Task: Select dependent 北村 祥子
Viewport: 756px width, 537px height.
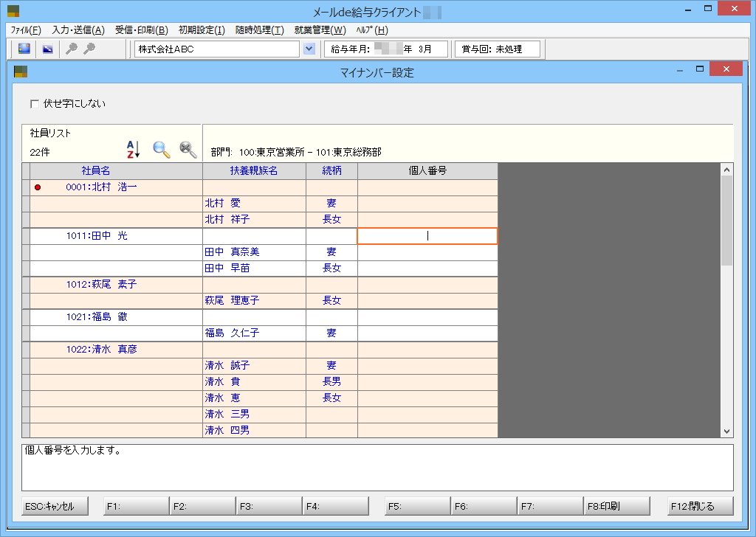Action: tap(254, 220)
